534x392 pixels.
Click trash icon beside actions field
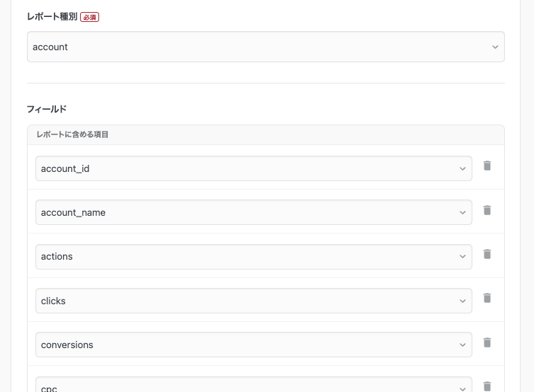pyautogui.click(x=487, y=254)
